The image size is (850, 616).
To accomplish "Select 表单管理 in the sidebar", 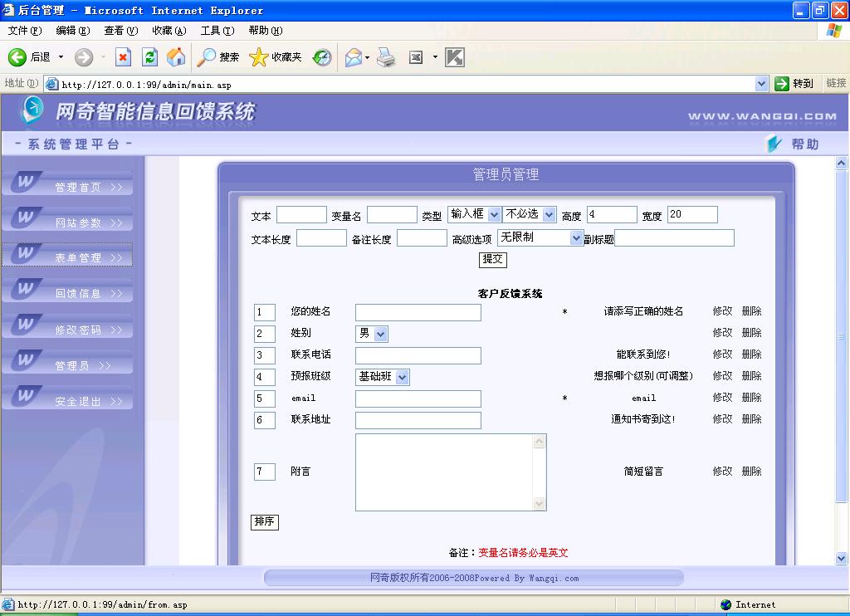I will click(x=78, y=258).
